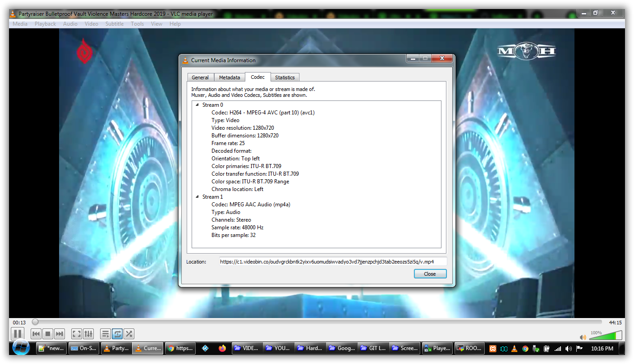Open Action Center flag icon
Screen dimensions: 634x364
tap(579, 349)
